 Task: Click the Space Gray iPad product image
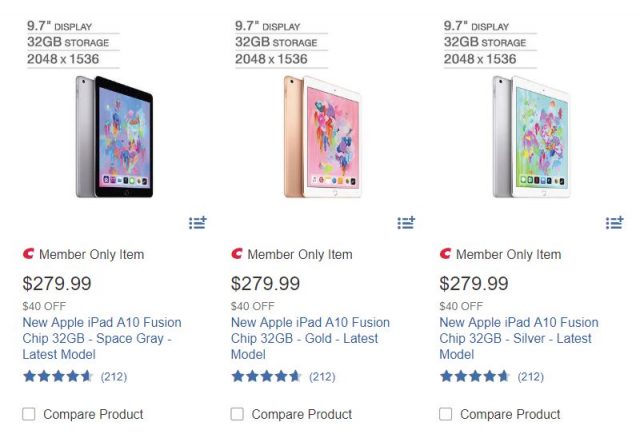click(x=112, y=135)
